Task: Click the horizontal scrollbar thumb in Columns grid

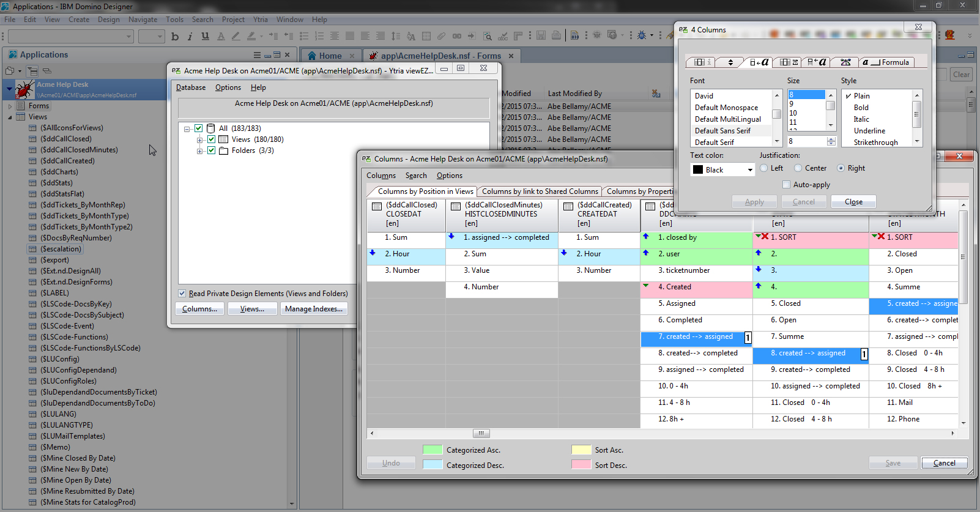Action: pyautogui.click(x=481, y=434)
